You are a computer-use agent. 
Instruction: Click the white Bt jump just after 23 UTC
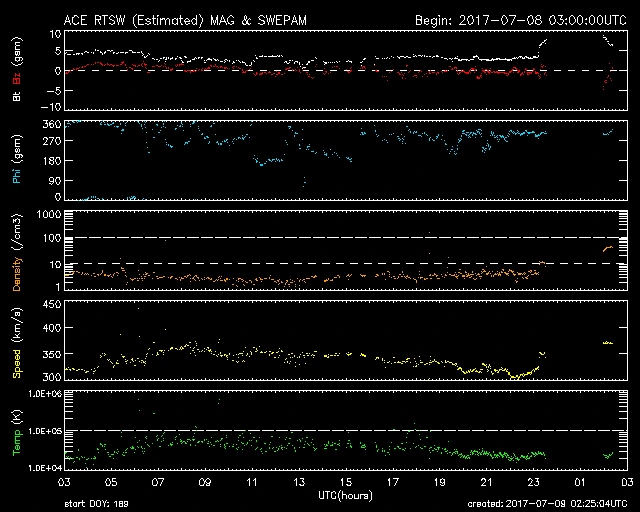tap(543, 44)
